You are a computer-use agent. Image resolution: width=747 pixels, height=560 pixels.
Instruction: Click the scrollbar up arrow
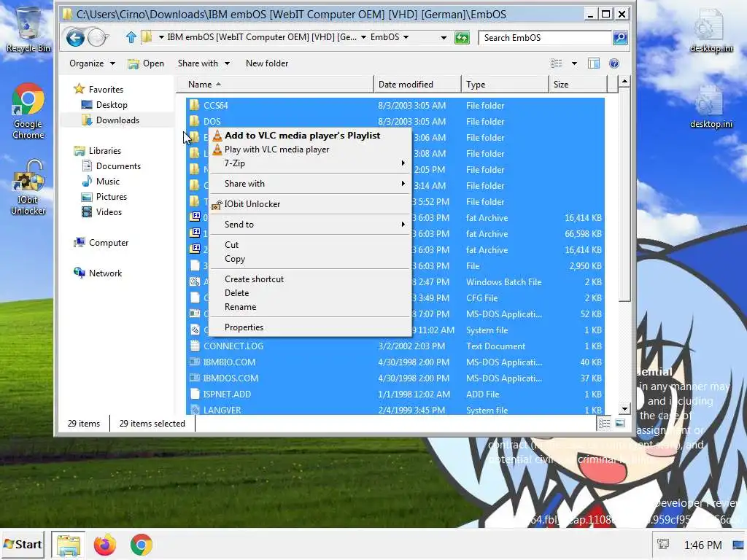[624, 82]
